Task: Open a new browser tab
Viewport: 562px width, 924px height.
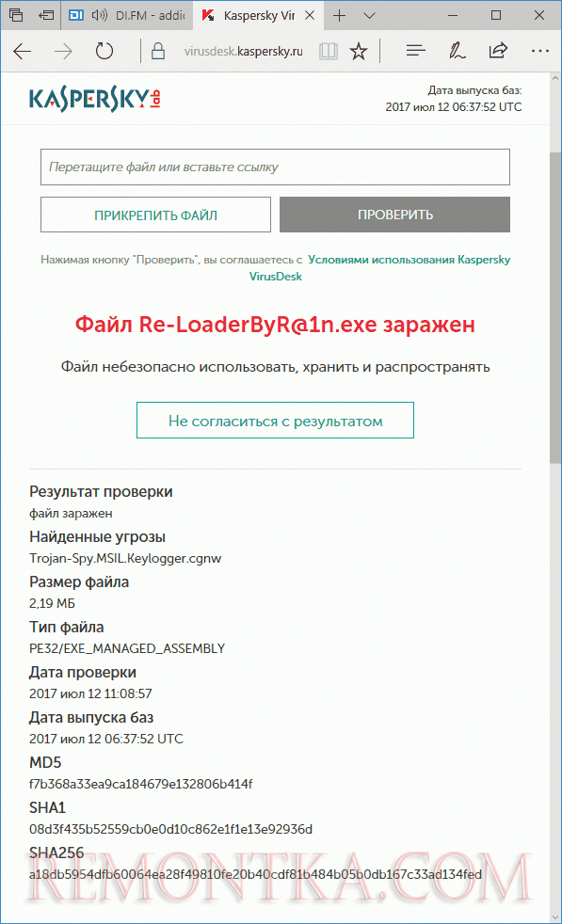Action: coord(339,15)
